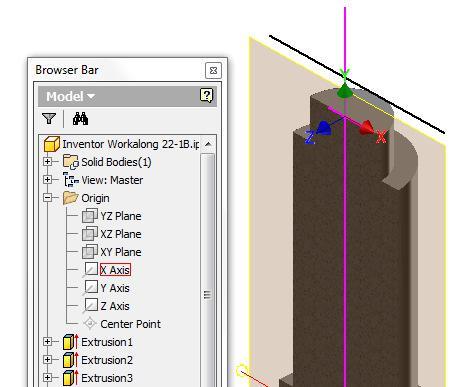This screenshot has height=387, width=464.
Task: Select X Axis in browser
Action: tap(115, 270)
